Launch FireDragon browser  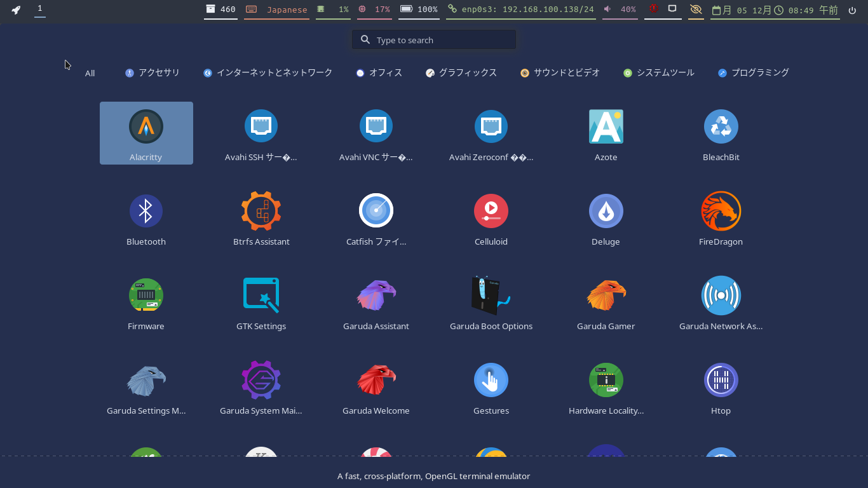[x=721, y=217]
